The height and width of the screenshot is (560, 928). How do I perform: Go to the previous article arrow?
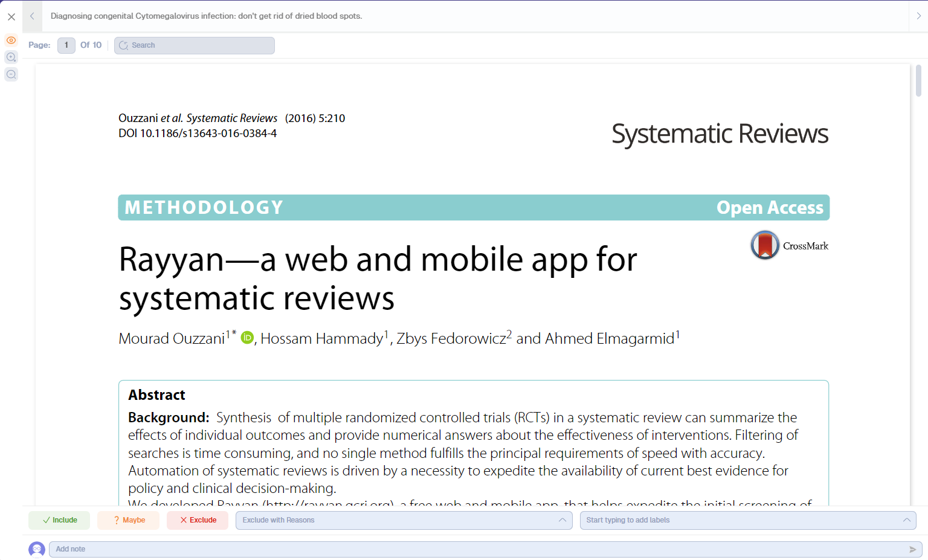point(32,16)
